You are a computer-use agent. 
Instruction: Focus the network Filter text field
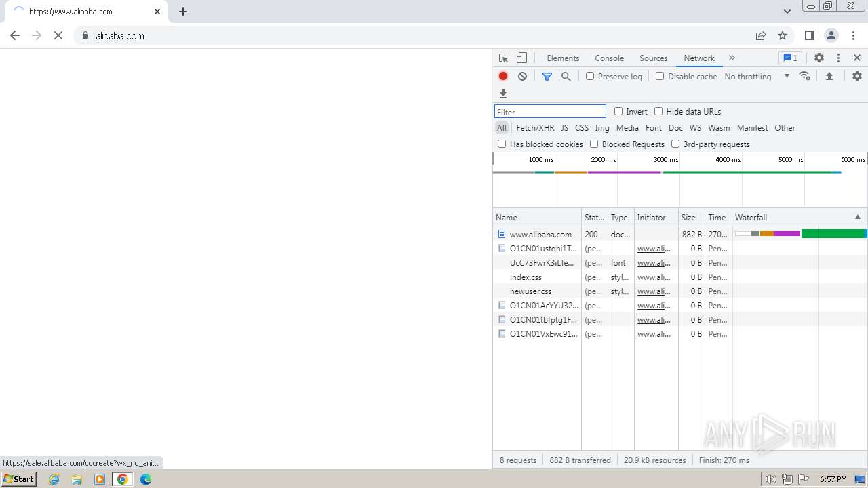click(550, 112)
